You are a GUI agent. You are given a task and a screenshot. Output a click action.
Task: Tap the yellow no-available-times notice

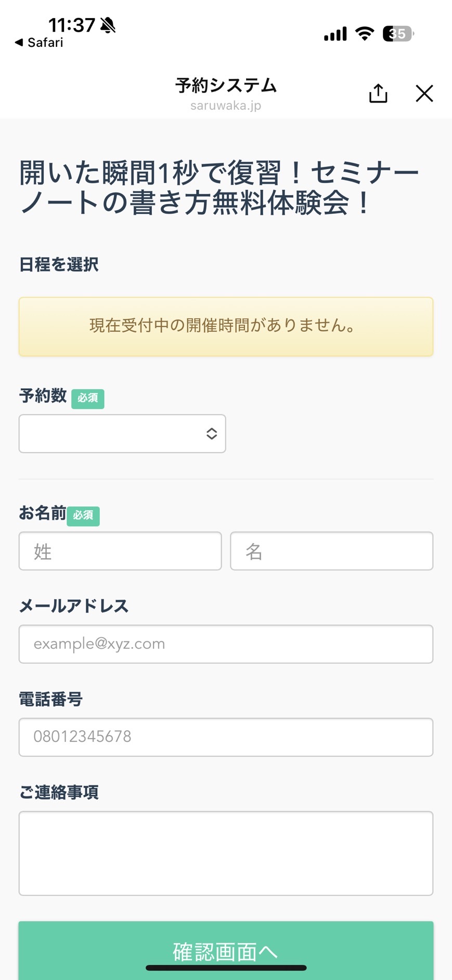pyautogui.click(x=226, y=327)
